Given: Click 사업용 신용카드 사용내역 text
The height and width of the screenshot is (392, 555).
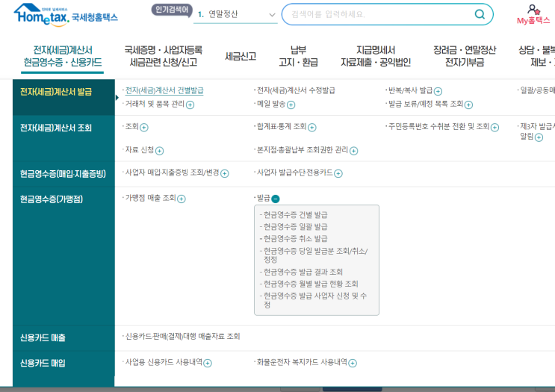Looking at the screenshot, I should pos(164,362).
